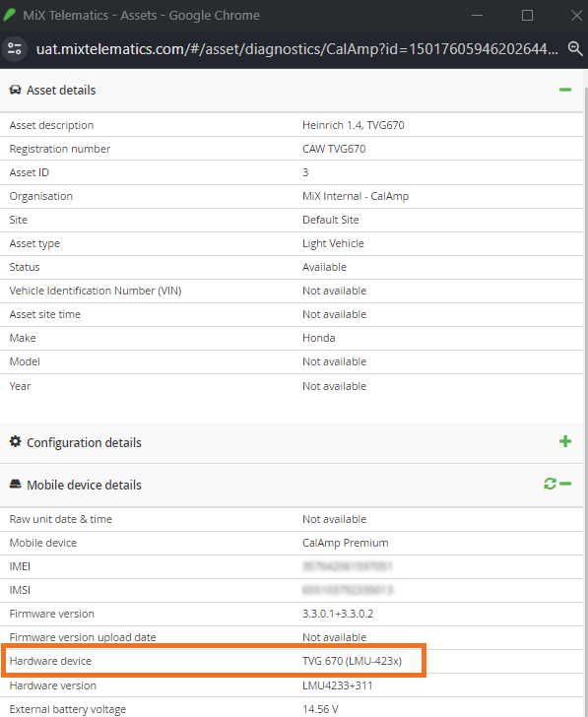Click the device icon beside Mobile device details
Screen dimensions: 588x717
15,484
